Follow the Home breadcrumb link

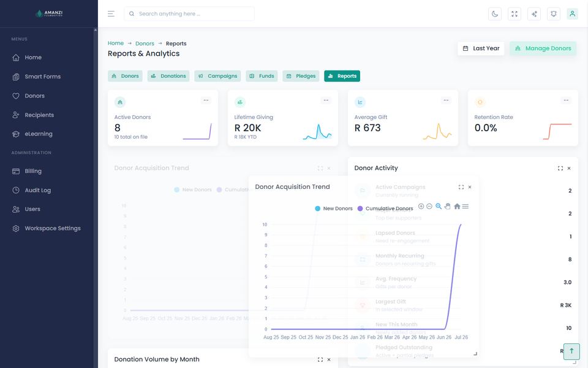[116, 43]
